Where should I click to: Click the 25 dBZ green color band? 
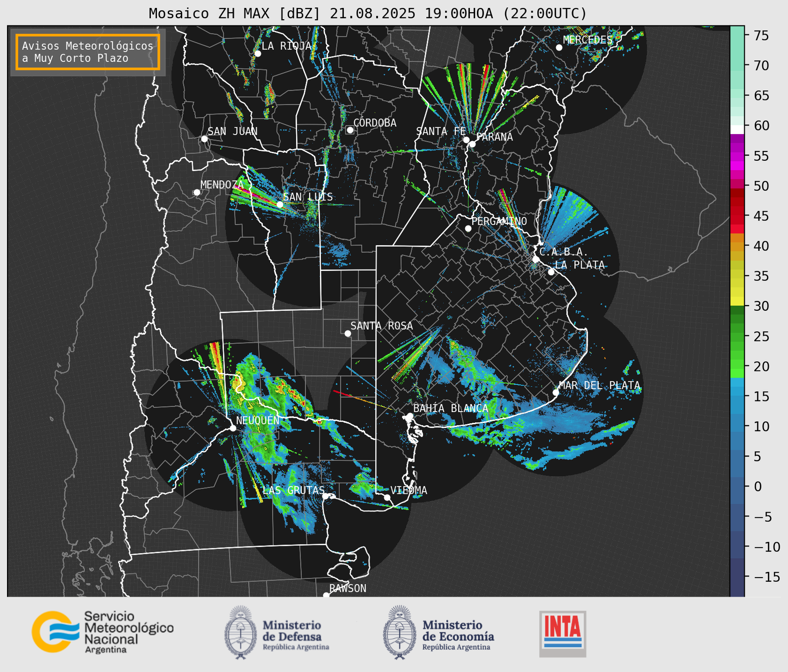[737, 336]
